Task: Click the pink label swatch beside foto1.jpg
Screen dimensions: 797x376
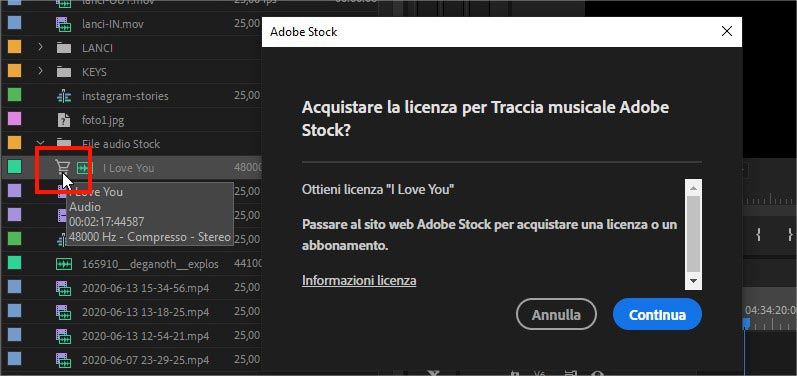Action: (x=15, y=119)
